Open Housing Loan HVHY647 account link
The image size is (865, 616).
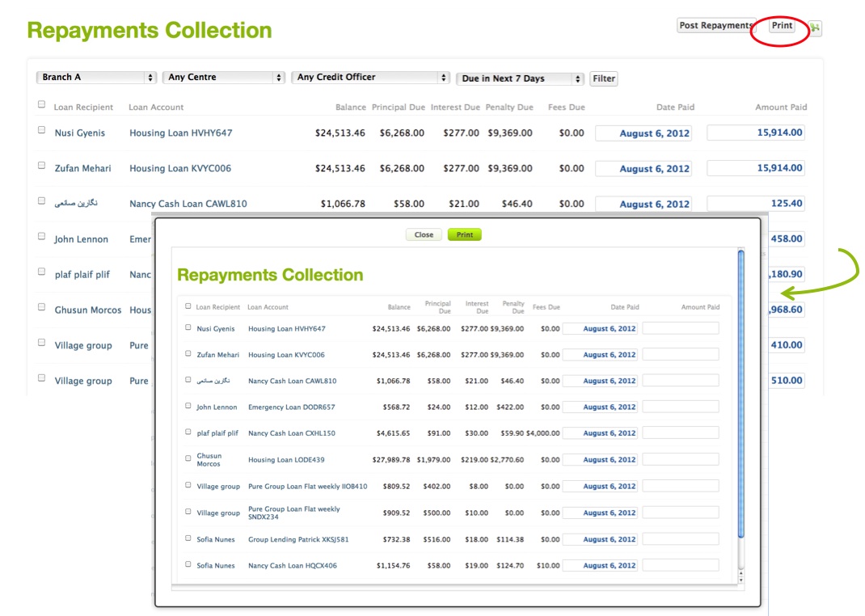180,133
